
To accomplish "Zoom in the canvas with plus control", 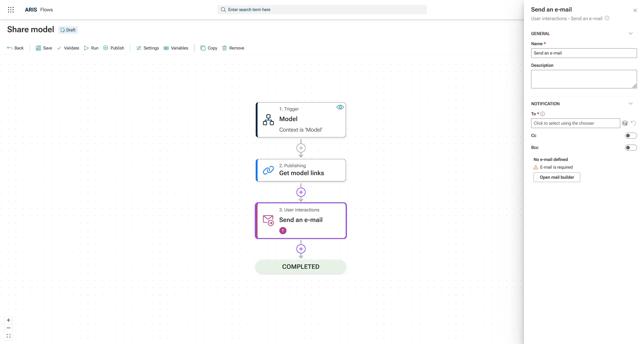I will [8, 320].
